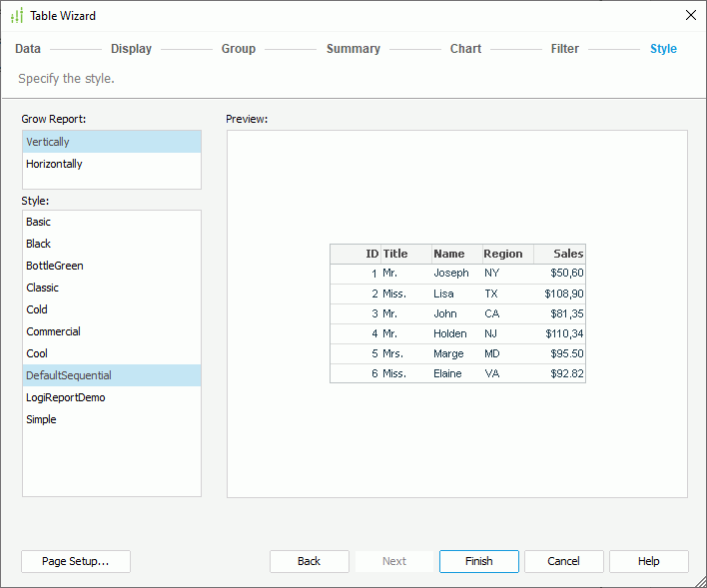The width and height of the screenshot is (707, 588).
Task: Cancel the Table Wizard
Action: pyautogui.click(x=563, y=561)
